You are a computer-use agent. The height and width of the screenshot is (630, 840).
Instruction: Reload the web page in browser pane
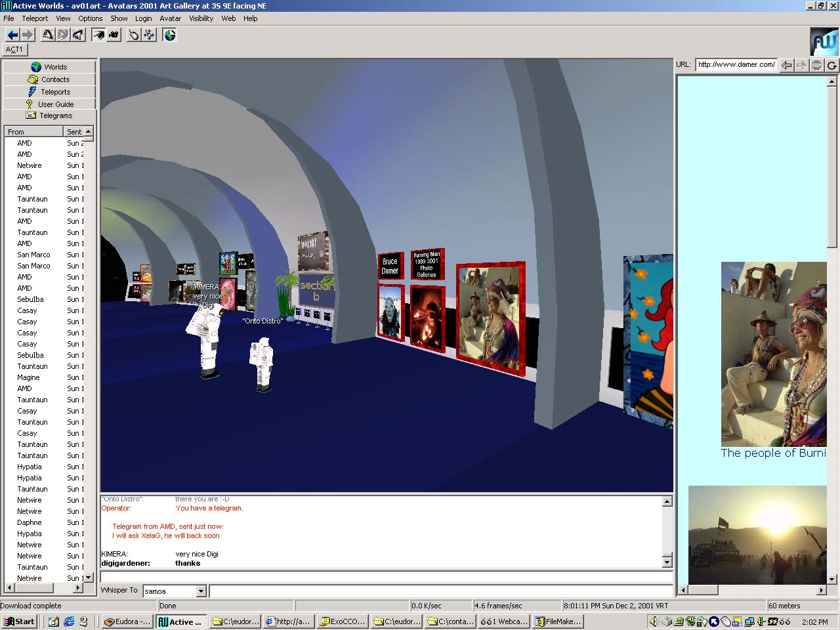click(831, 65)
